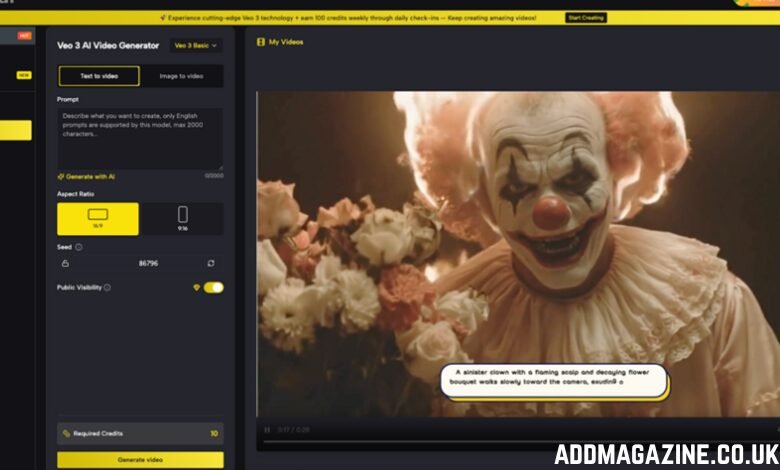This screenshot has width=780, height=470.
Task: Select the 16:9 landscape aspect ratio
Action: (x=98, y=218)
